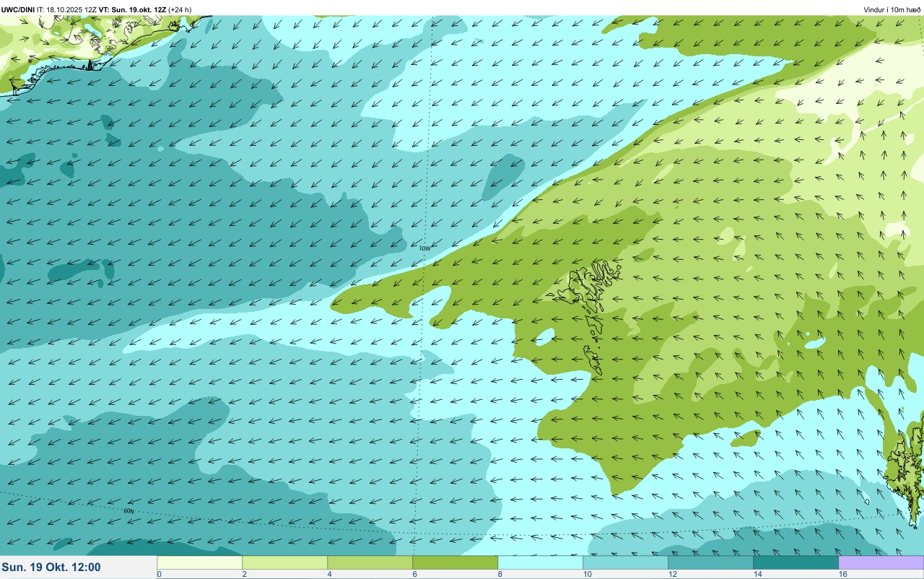The image size is (924, 579).
Task: Click the 'Vindur í 10m hæð' label
Action: click(892, 9)
